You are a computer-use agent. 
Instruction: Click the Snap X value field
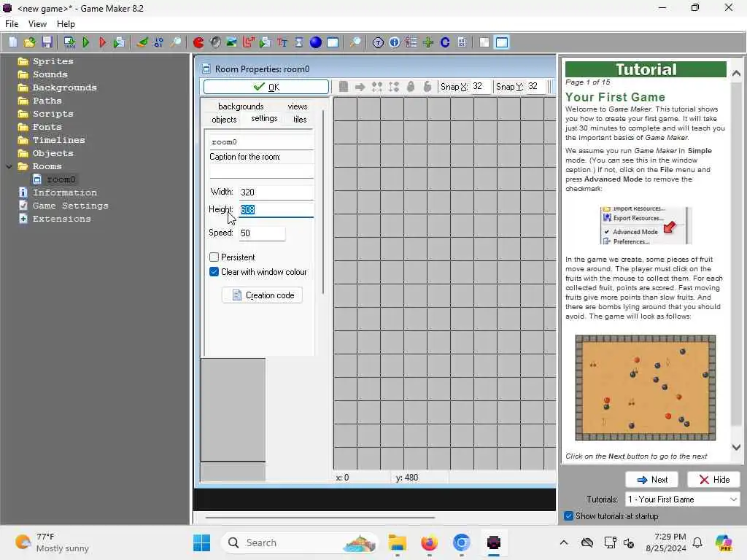tap(481, 86)
